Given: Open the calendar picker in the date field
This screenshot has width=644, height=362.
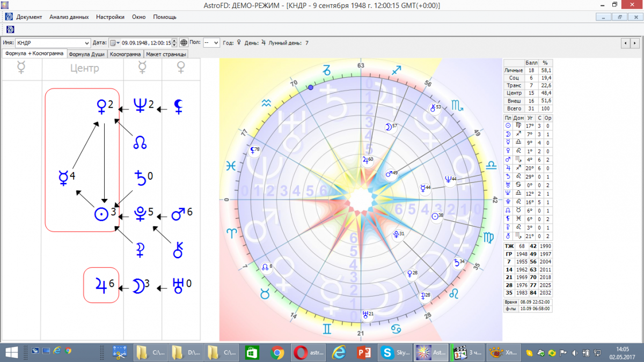Looking at the screenshot, I should tap(114, 43).
